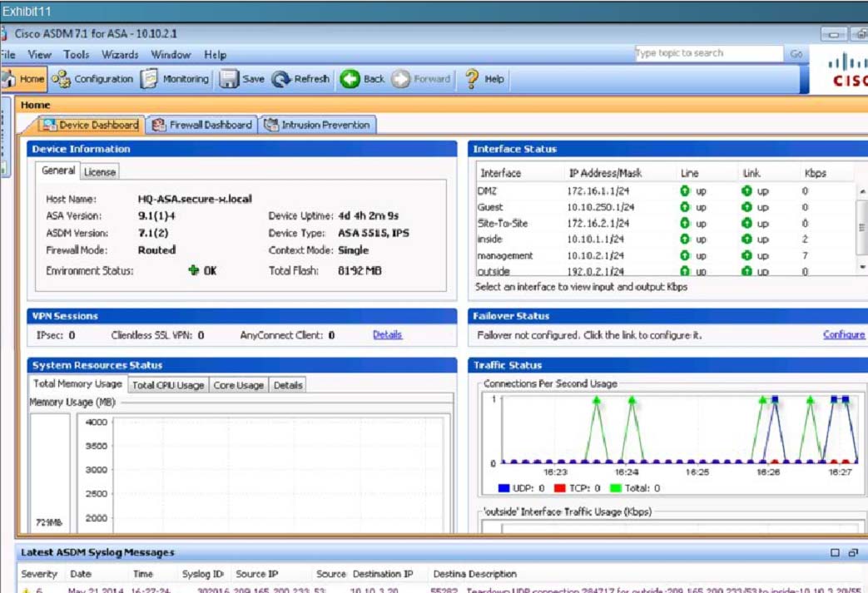Click the Forward arrow icon
This screenshot has height=593, width=868.
(x=401, y=79)
